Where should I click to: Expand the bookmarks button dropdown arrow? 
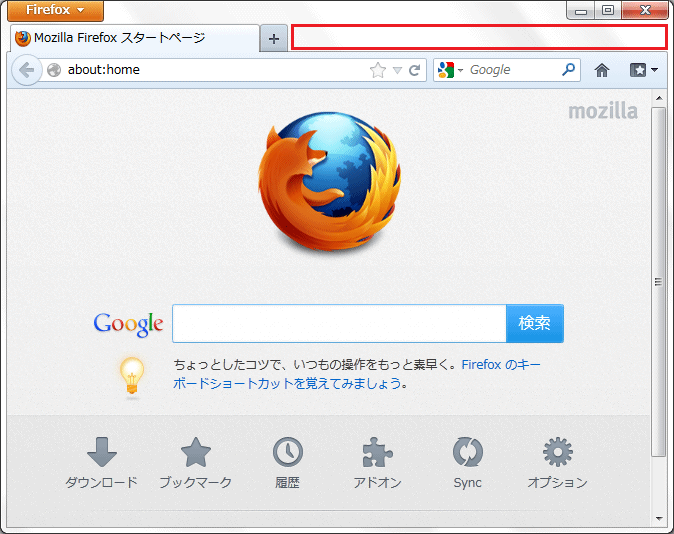coord(655,70)
